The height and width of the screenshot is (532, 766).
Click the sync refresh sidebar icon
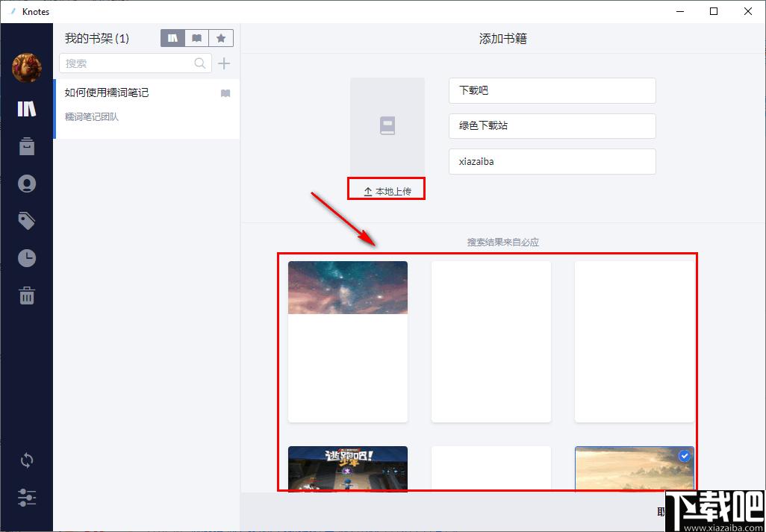27,460
